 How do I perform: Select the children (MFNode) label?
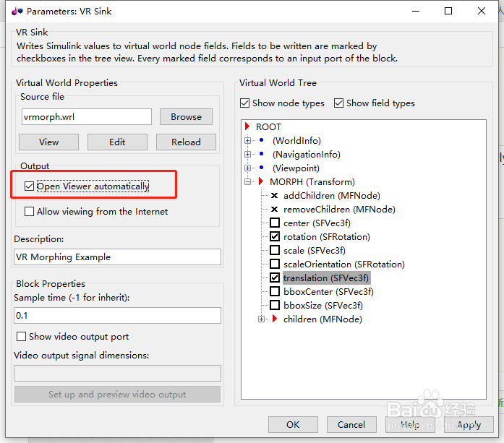click(323, 319)
